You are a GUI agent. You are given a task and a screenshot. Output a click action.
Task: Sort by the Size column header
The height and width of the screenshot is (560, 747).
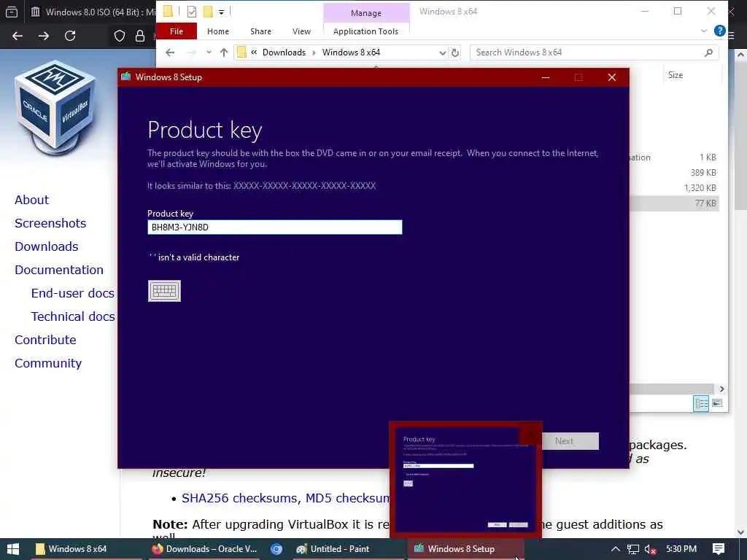click(x=675, y=75)
